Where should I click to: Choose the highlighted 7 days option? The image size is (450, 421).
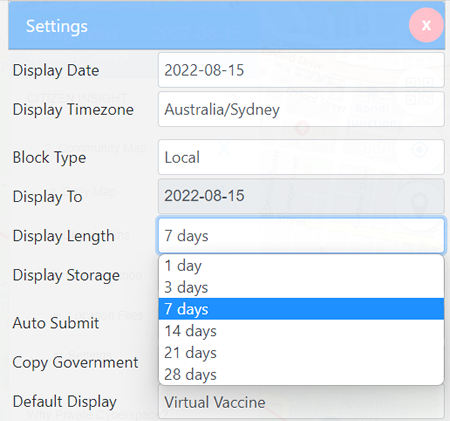tap(301, 309)
